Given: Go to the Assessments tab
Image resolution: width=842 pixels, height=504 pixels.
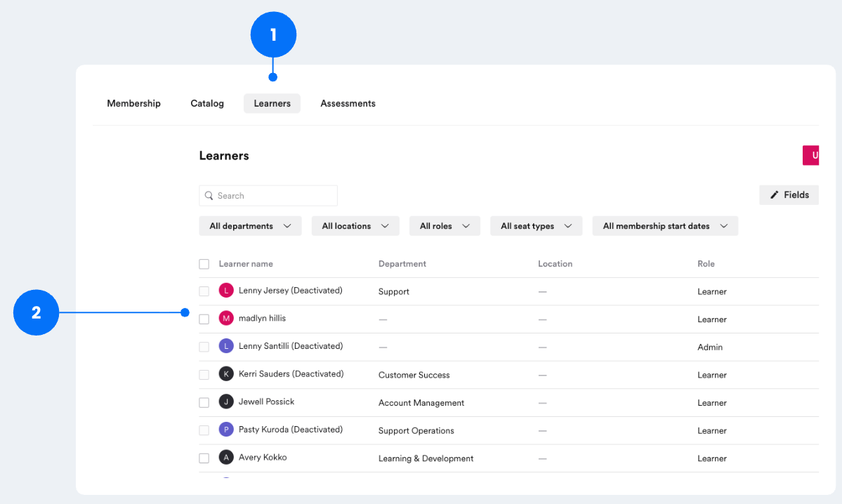Looking at the screenshot, I should (x=348, y=104).
